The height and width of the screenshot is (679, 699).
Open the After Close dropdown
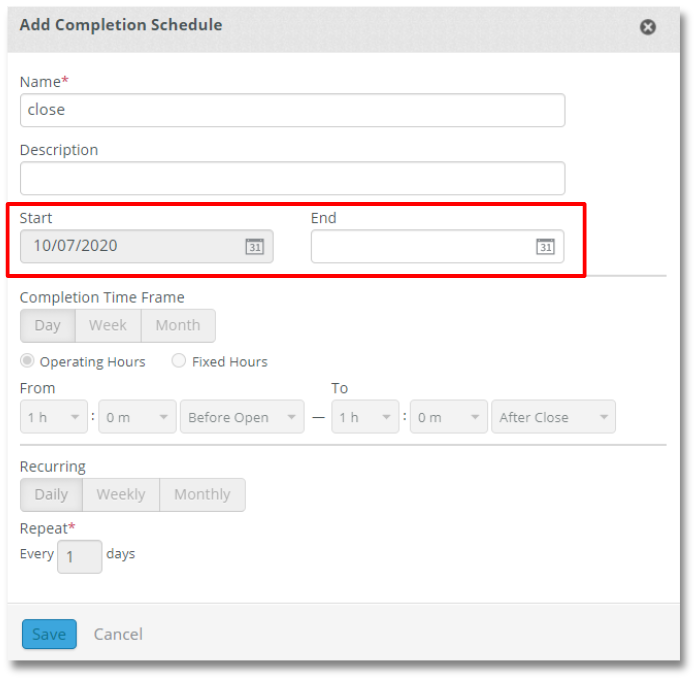pyautogui.click(x=553, y=417)
